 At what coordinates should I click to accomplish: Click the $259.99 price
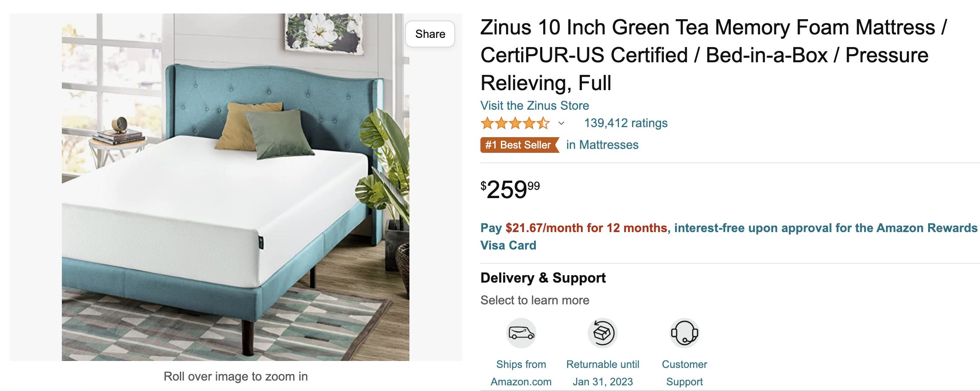pos(510,190)
